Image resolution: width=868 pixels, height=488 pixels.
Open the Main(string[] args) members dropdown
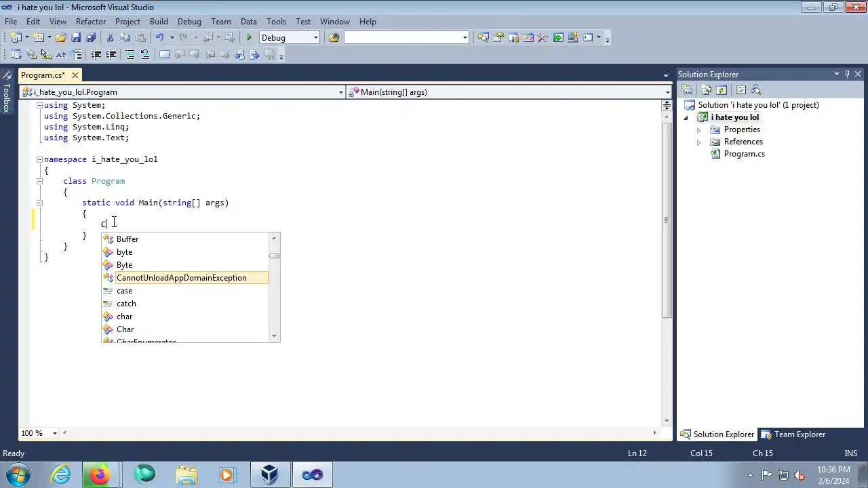[667, 92]
